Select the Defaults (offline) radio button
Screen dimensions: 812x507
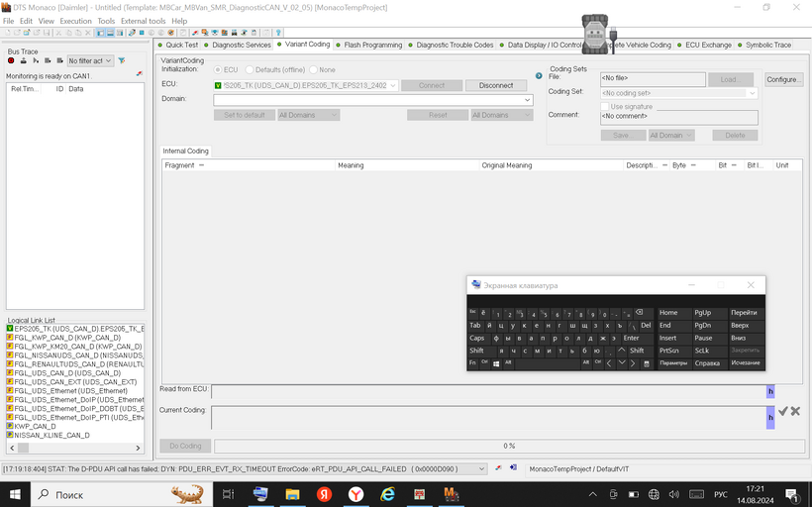coord(250,69)
